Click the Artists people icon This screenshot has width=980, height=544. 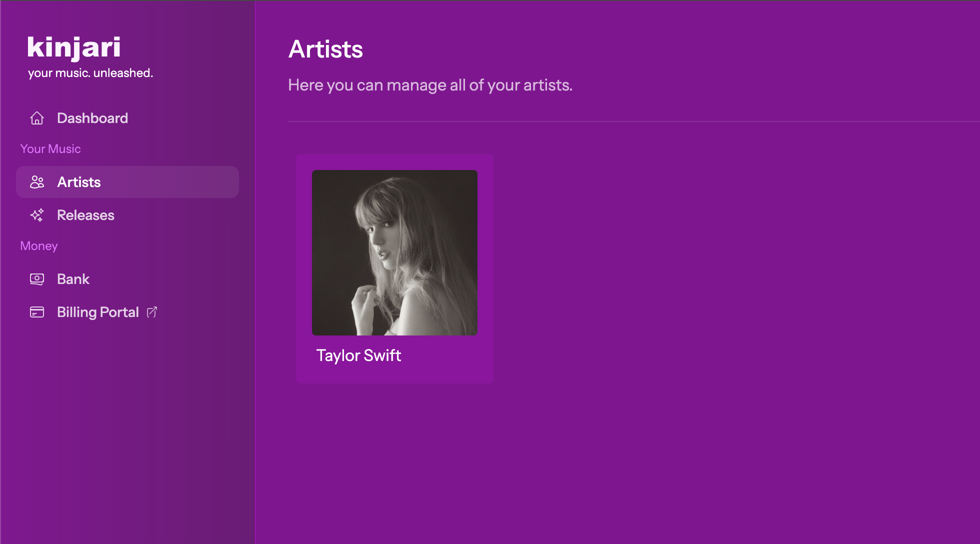click(37, 182)
